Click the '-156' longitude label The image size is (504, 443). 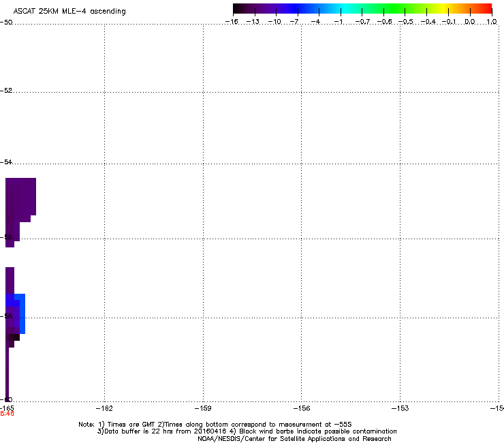(x=302, y=408)
